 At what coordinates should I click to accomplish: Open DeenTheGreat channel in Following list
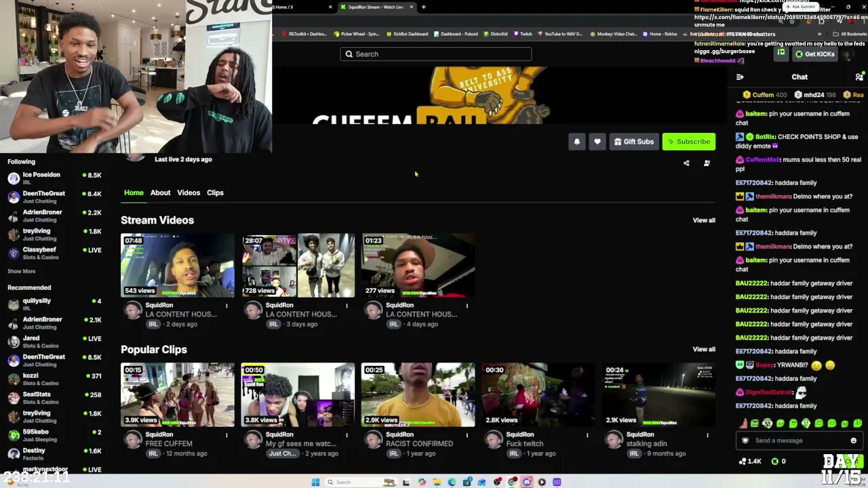pos(54,197)
